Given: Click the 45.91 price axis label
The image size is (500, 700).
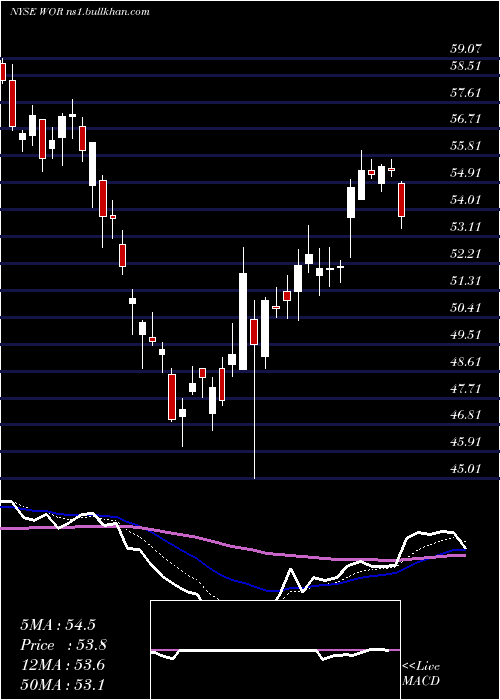Looking at the screenshot, I should 465,442.
